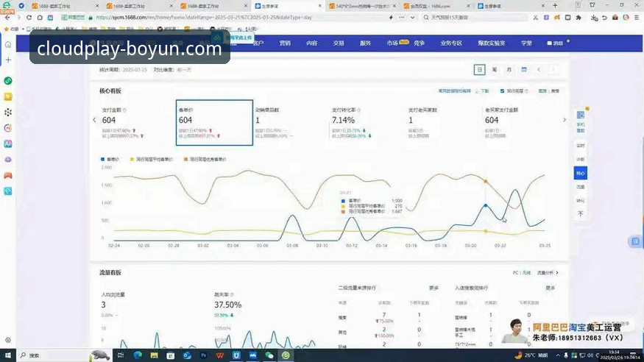
Task: Open Microsoft Edge from taskbar
Action: 138,355
